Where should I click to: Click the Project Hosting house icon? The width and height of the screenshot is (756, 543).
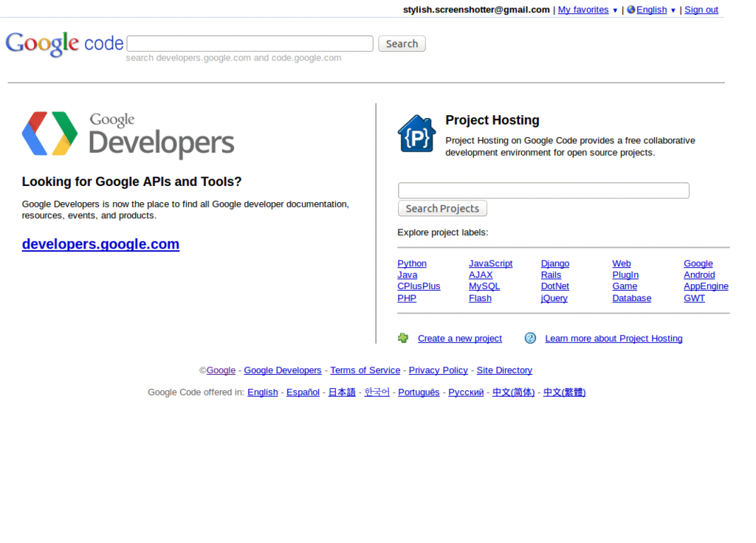coord(416,134)
